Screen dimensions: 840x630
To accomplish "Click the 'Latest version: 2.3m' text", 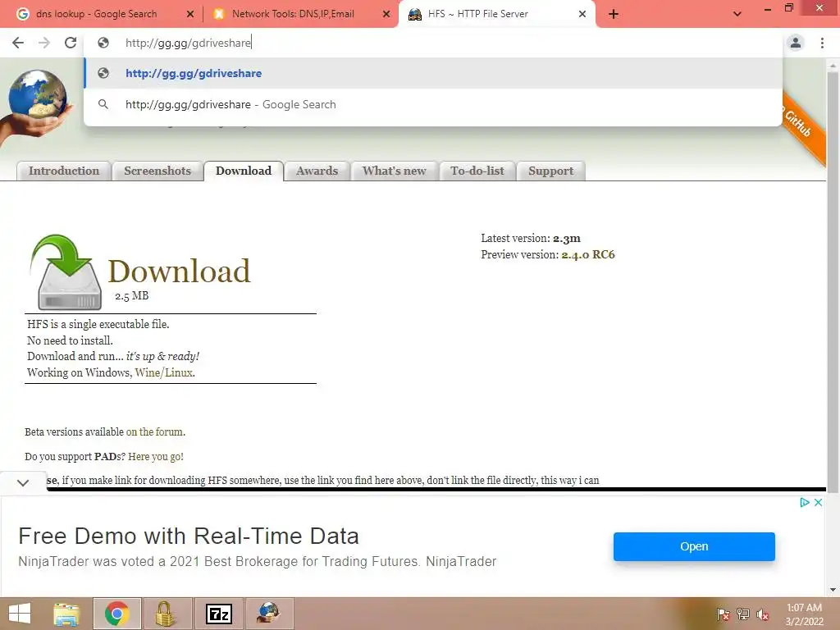I will 531,239.
